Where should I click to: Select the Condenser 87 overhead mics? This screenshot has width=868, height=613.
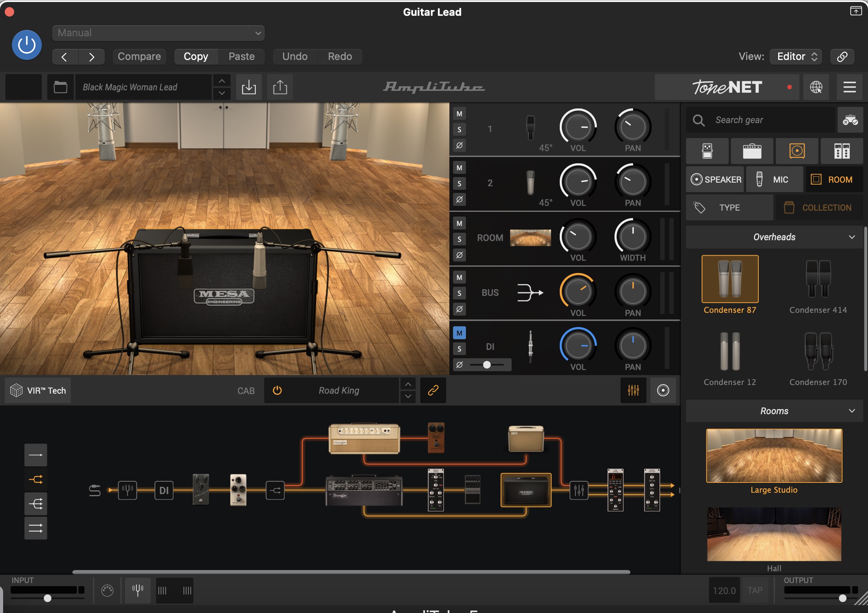(730, 279)
